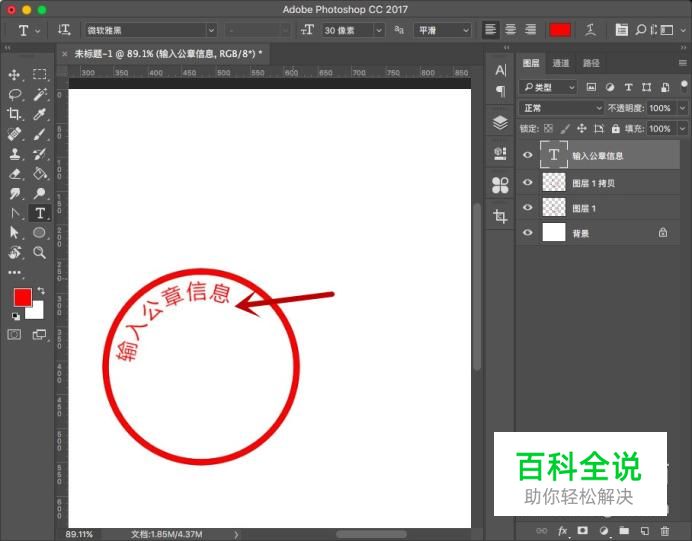692x541 pixels.
Task: Switch to the 通道 tab
Action: click(560, 63)
